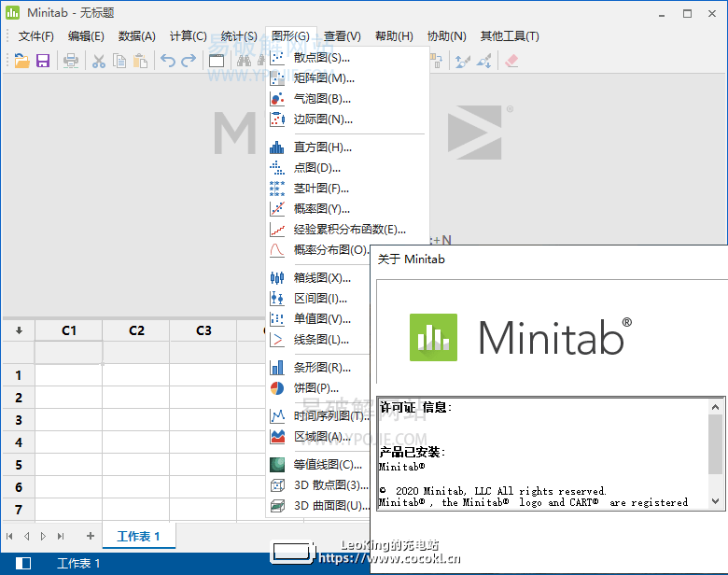Click the 区域图(A) area graph icon
This screenshot has height=575, width=728.
coord(277,437)
